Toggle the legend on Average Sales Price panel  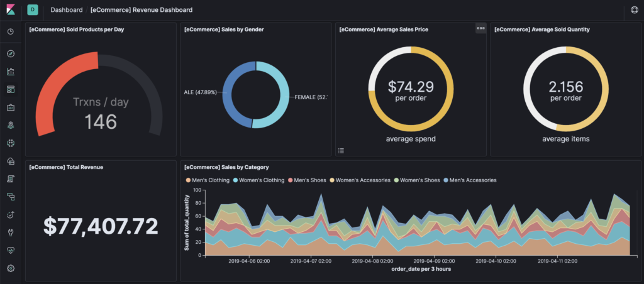341,150
